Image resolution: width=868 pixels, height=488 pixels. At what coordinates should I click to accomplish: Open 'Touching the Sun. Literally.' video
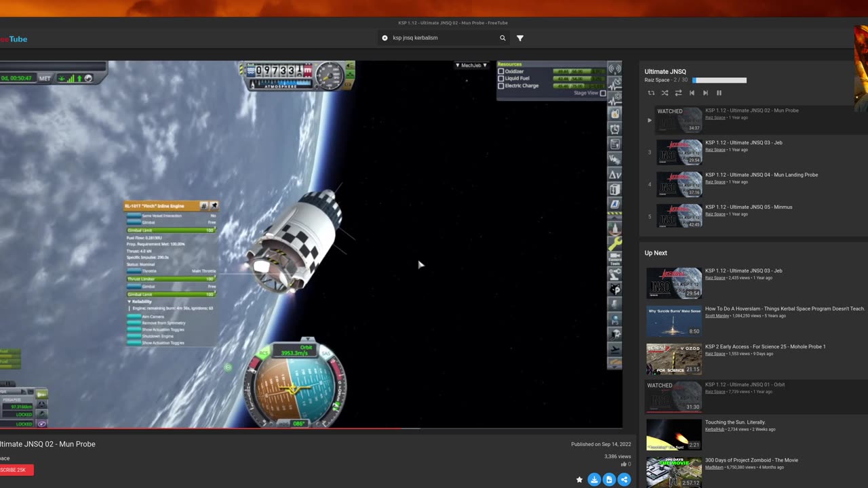735,422
